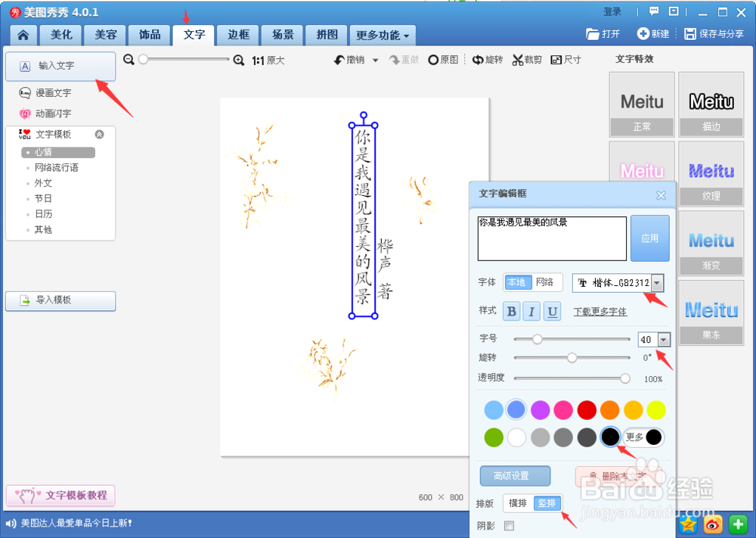
Task: Pick the black color swatch
Action: (610, 437)
